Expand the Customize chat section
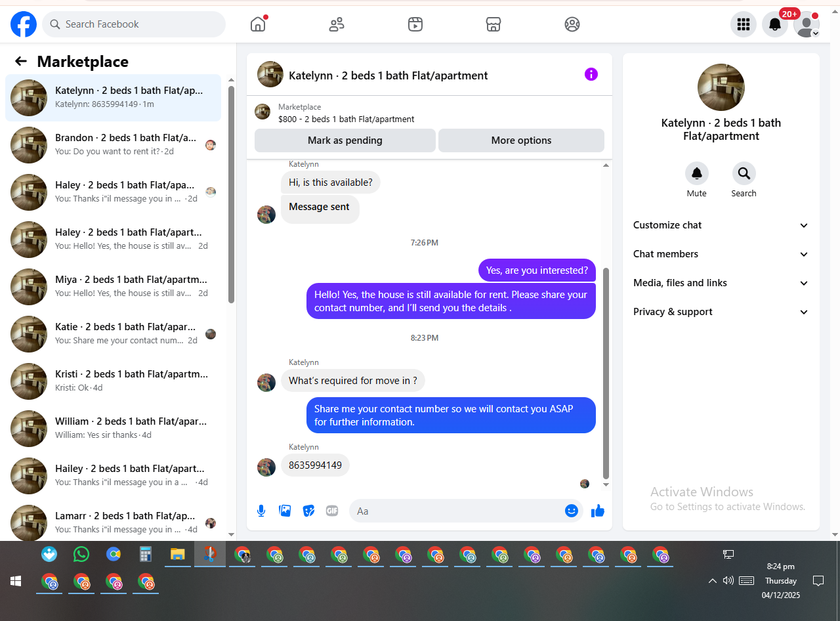Screen dimensions: 840x621 721,225
